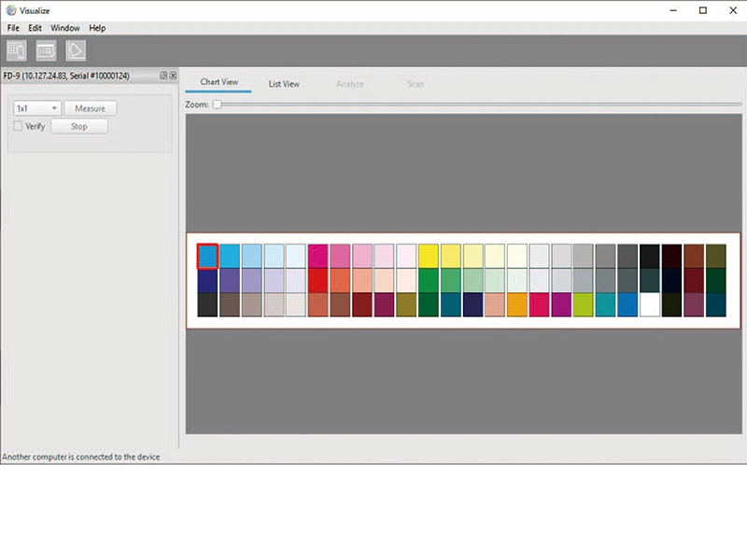Close the FD-9 device panel
The height and width of the screenshot is (560, 747).
pos(174,75)
